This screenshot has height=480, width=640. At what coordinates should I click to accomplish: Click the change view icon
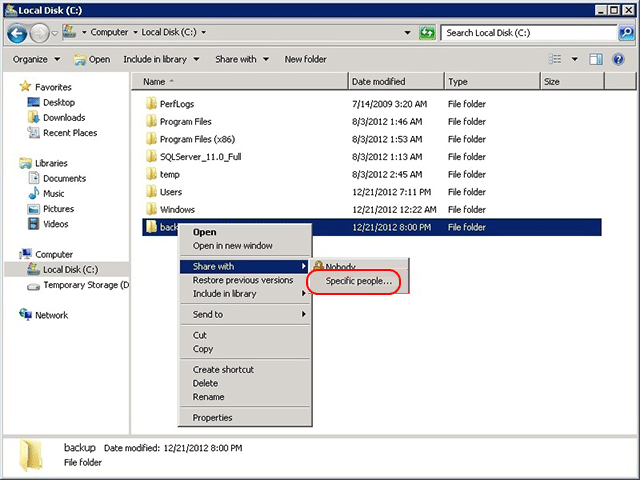tap(555, 59)
